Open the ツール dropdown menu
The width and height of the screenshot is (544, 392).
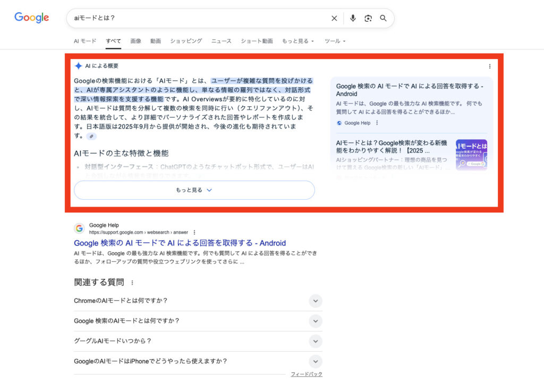tap(335, 41)
